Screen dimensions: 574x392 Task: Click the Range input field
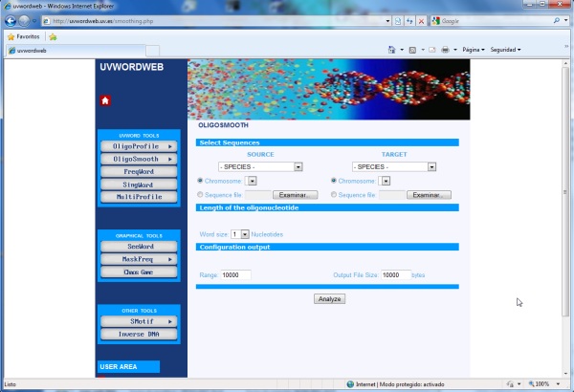coord(235,275)
